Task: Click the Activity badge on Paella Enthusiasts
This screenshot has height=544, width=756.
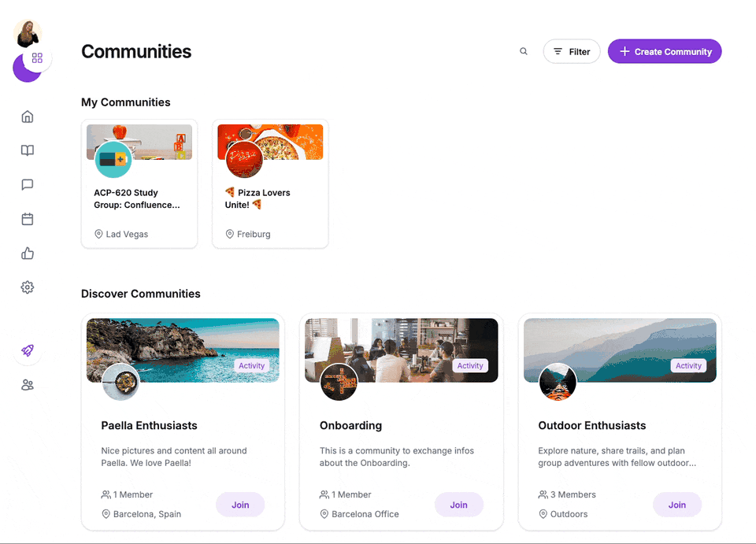Action: point(251,365)
